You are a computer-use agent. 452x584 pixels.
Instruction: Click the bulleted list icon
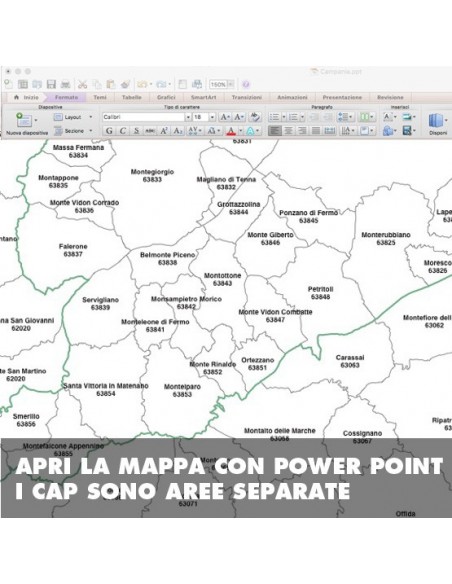(x=274, y=117)
